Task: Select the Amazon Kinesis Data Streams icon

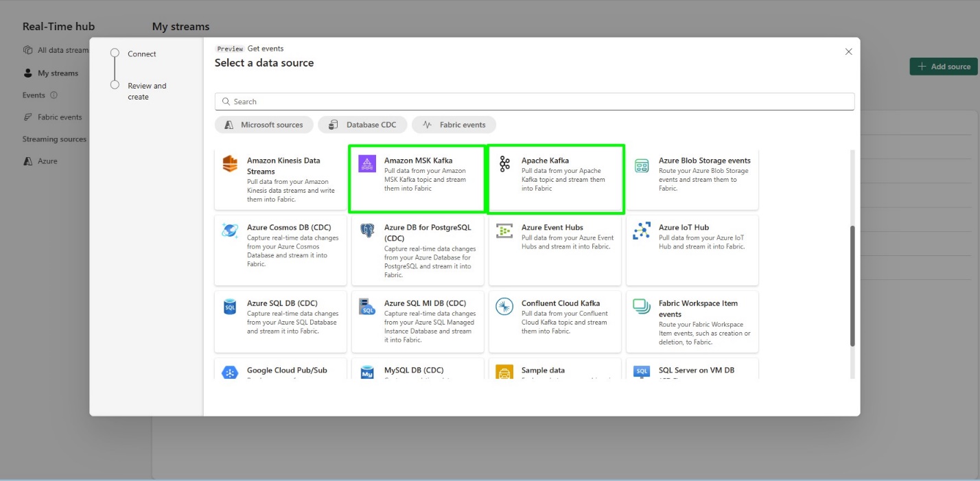Action: tap(229, 164)
